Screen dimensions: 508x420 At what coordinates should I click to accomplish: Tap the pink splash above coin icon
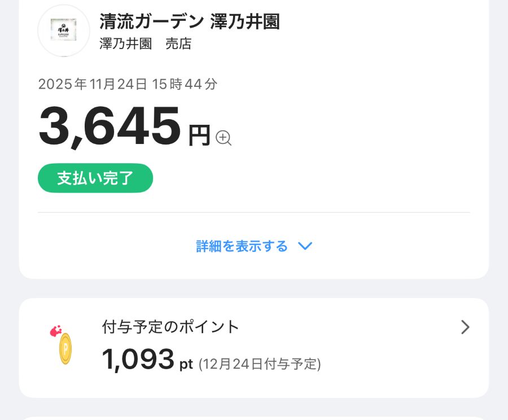(x=56, y=331)
